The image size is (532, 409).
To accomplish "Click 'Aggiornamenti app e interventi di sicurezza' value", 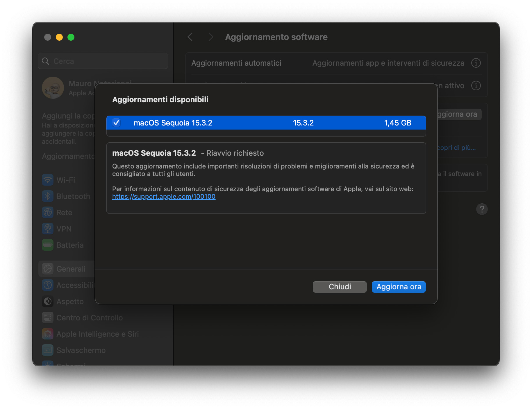I will [388, 63].
